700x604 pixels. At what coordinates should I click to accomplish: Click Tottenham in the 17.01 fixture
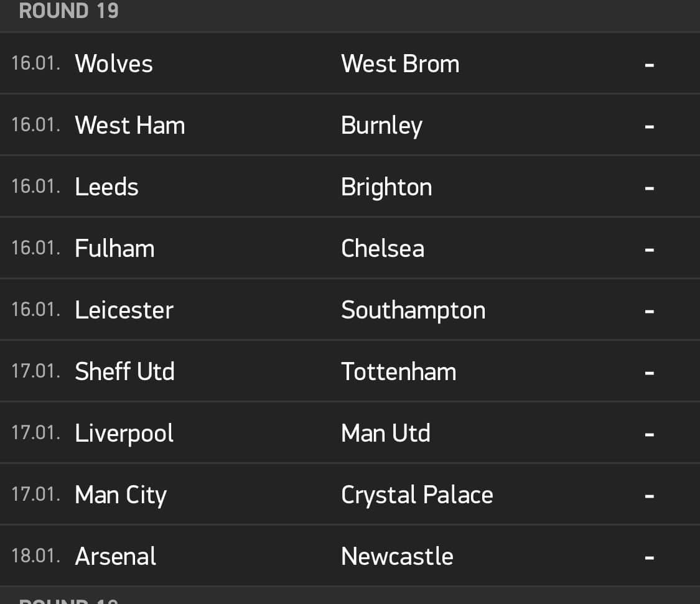click(x=399, y=371)
